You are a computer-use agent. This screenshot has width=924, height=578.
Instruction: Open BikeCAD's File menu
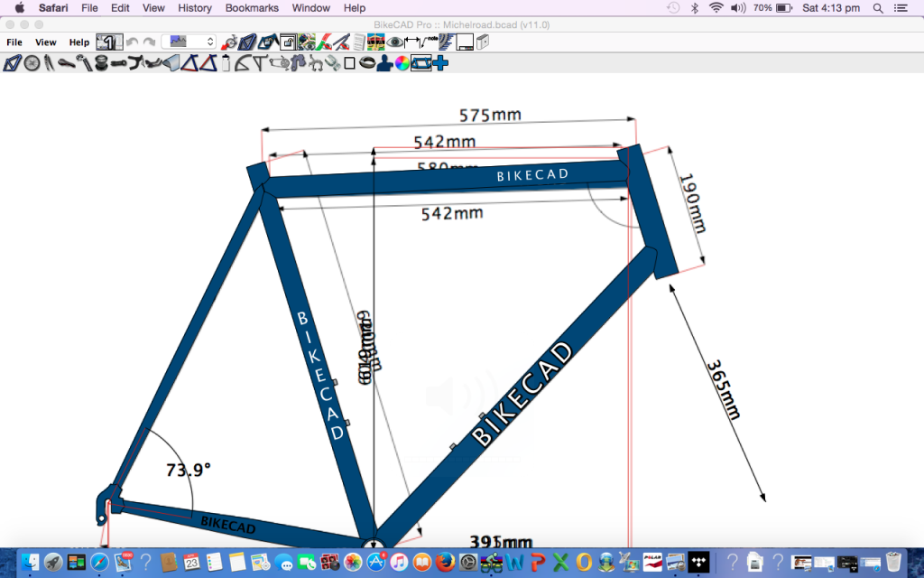coord(14,42)
